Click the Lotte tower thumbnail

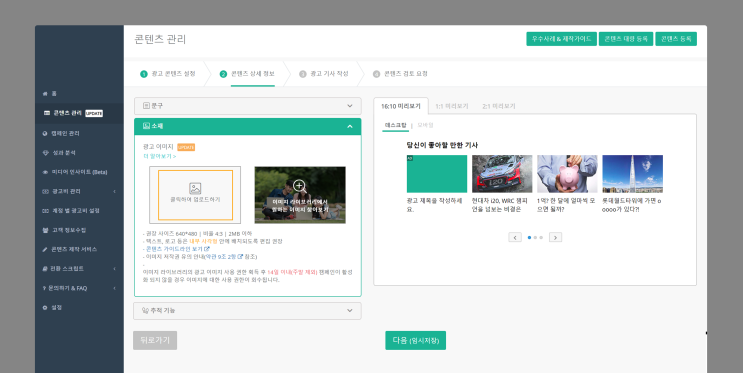pos(633,174)
